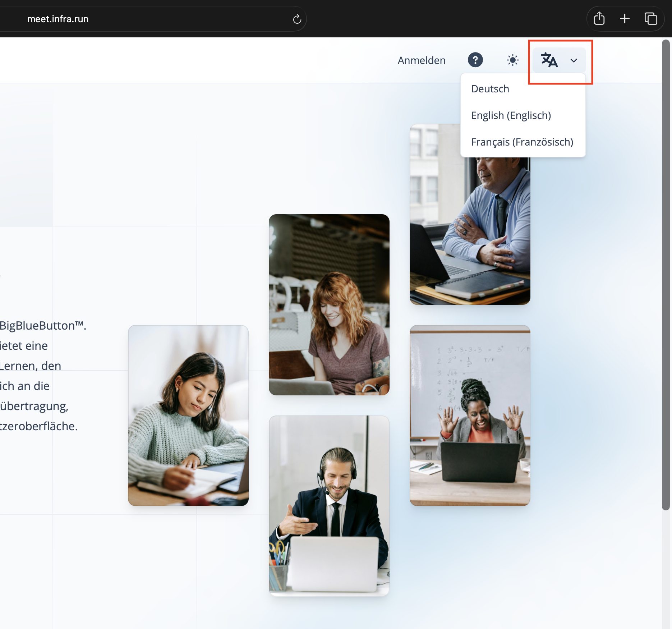Click photo of red-haired woman smiling
Viewport: 672px width, 629px height.
click(329, 305)
